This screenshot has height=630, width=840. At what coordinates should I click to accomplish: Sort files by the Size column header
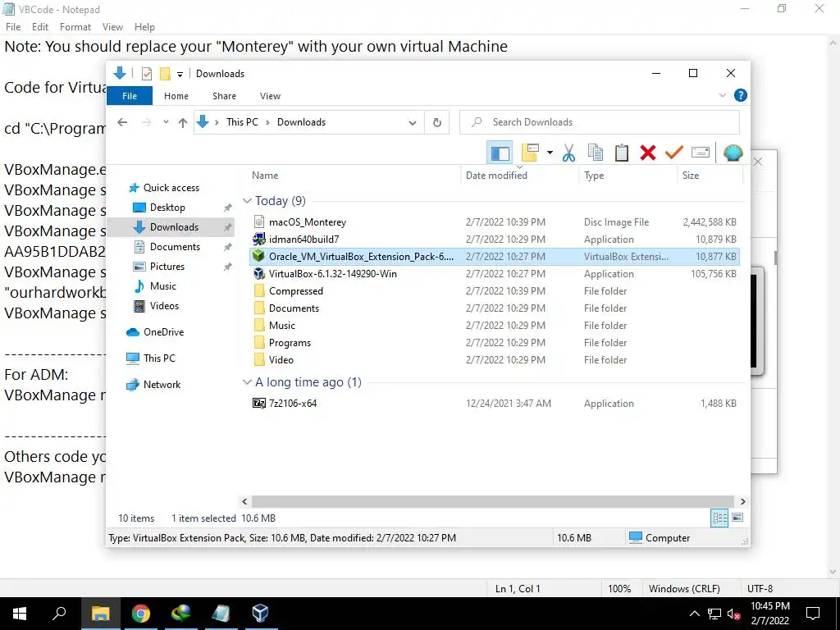tap(710, 176)
